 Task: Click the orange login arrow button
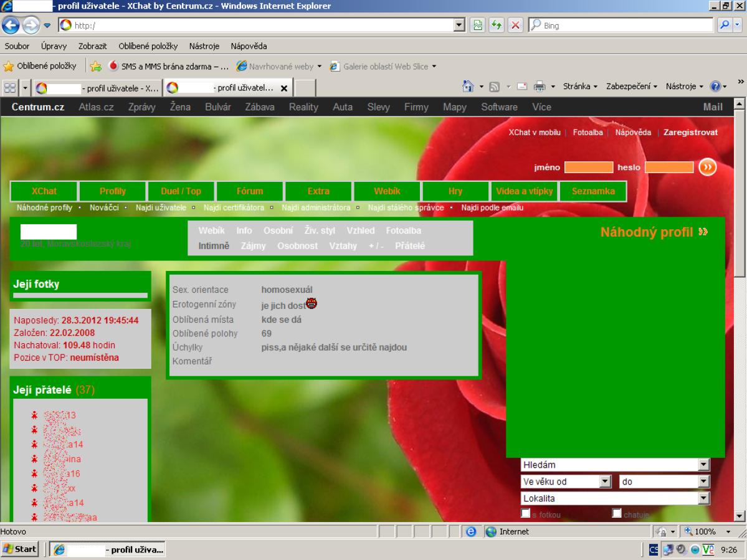click(707, 167)
